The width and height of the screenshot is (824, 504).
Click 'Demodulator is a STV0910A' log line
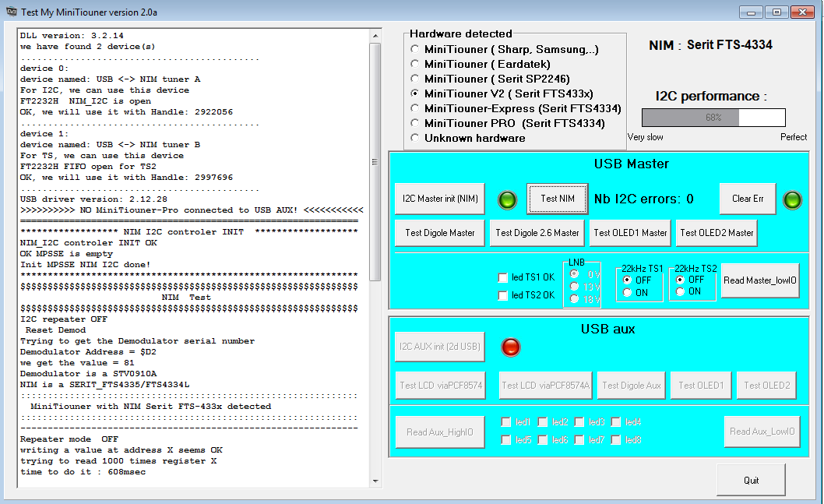click(88, 374)
